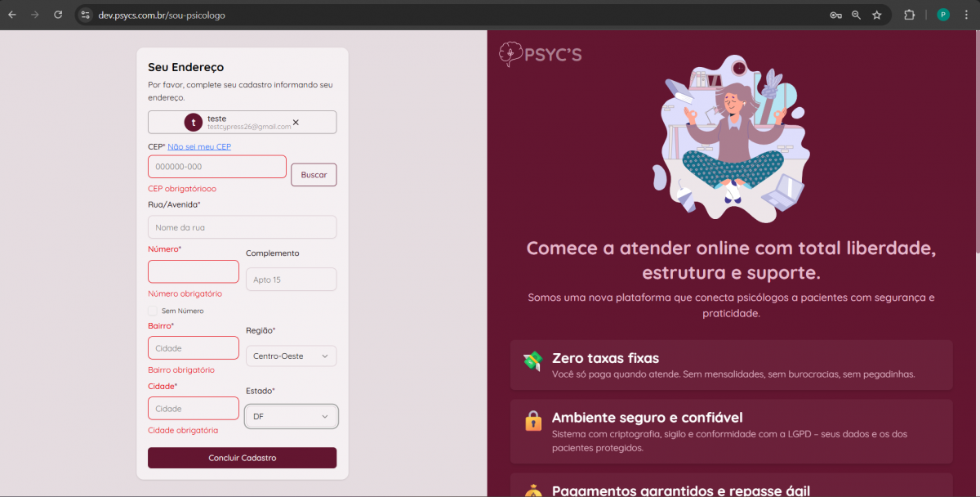The width and height of the screenshot is (980, 497).
Task: Click the password manager key icon
Action: pyautogui.click(x=835, y=15)
